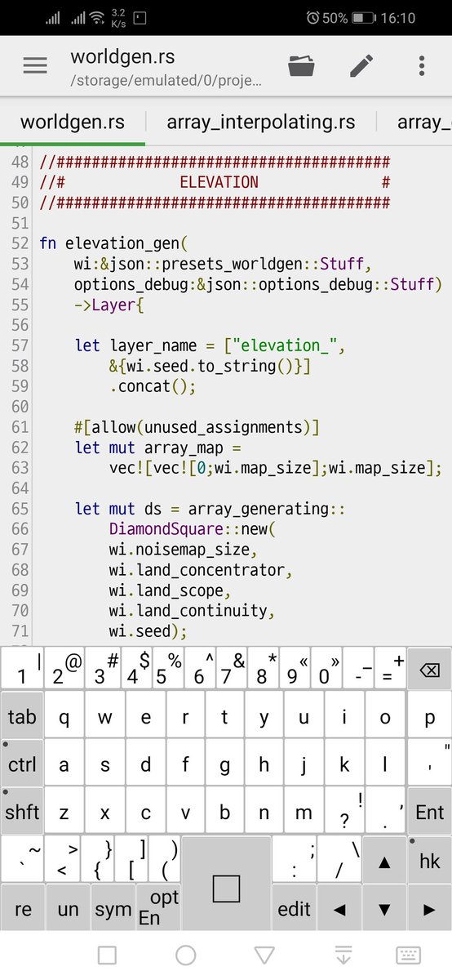Tap the re redo key

click(22, 908)
